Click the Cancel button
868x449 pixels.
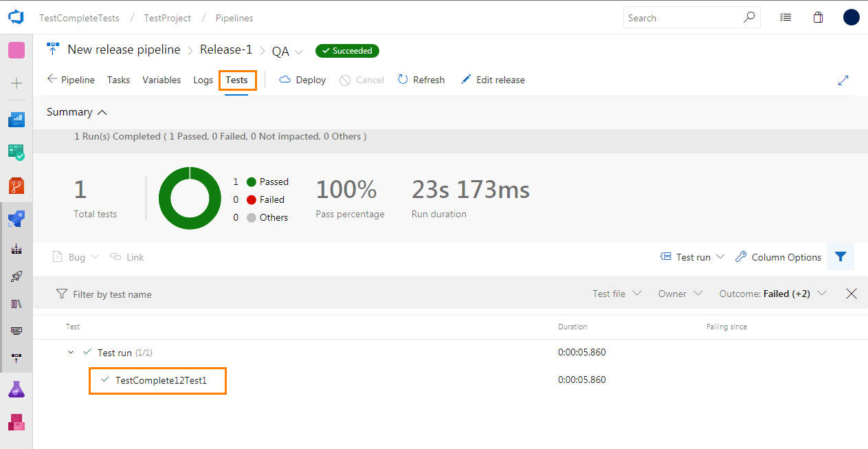click(x=361, y=80)
